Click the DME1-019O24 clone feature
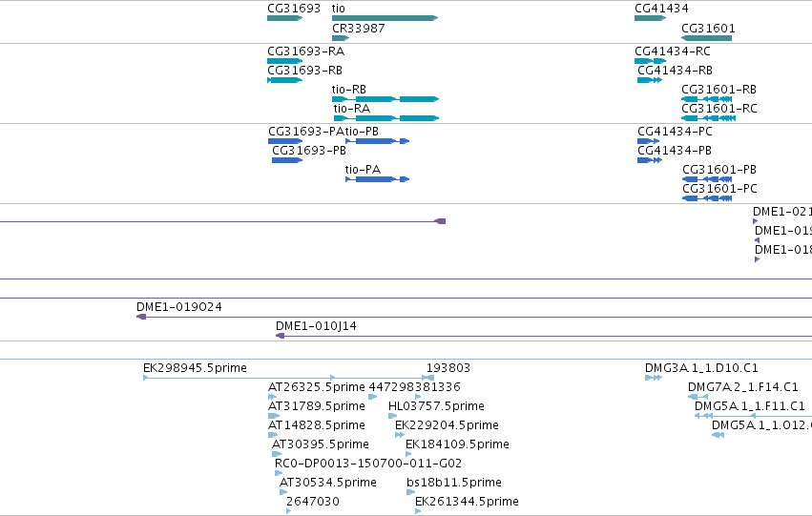Viewport: 812px width, 516px height. point(474,317)
